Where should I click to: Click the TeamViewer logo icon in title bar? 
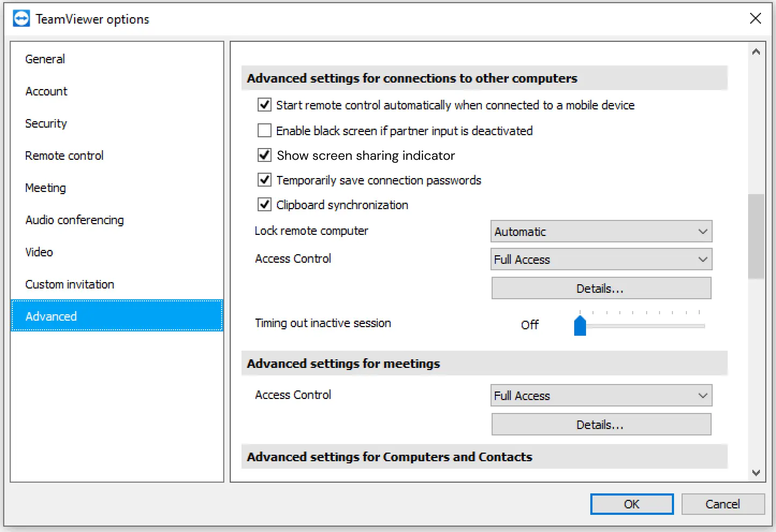pos(21,19)
